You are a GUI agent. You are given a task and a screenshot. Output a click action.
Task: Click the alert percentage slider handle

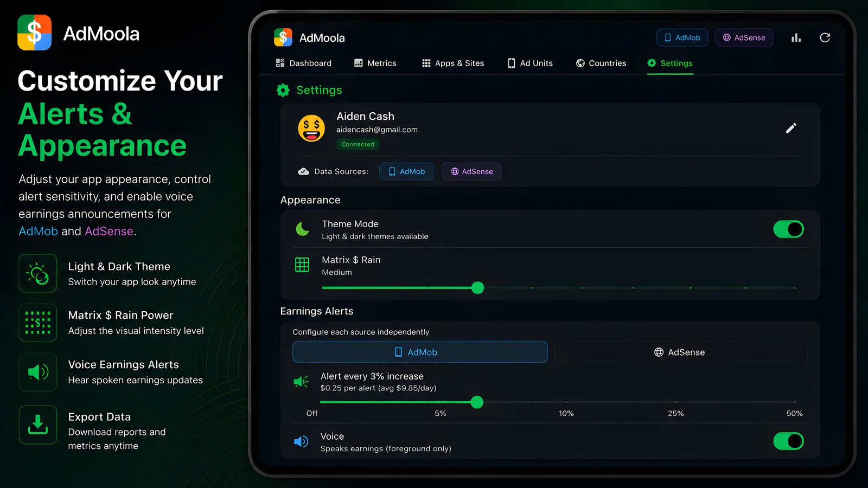tap(477, 402)
